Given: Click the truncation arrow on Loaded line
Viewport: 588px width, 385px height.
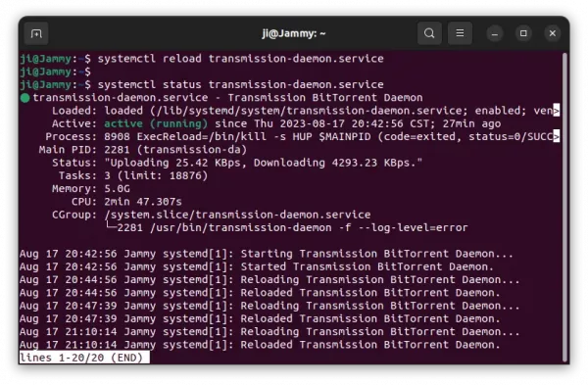Looking at the screenshot, I should (557, 111).
